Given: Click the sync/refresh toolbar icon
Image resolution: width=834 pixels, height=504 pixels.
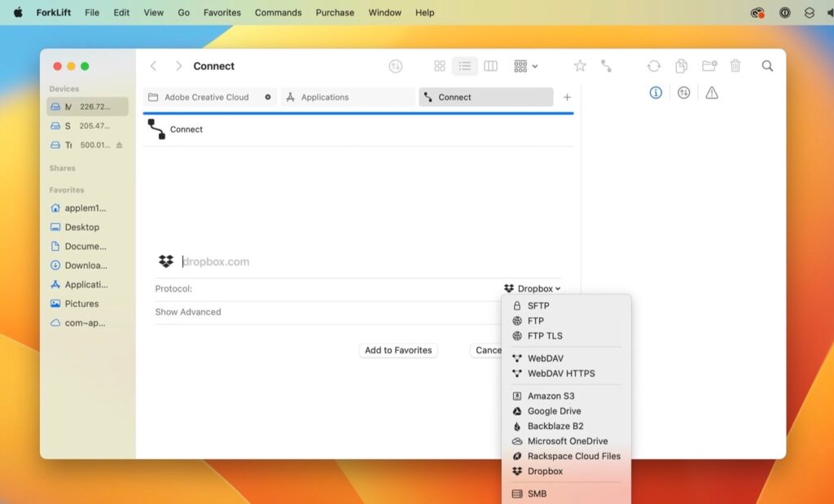Looking at the screenshot, I should pyautogui.click(x=654, y=66).
